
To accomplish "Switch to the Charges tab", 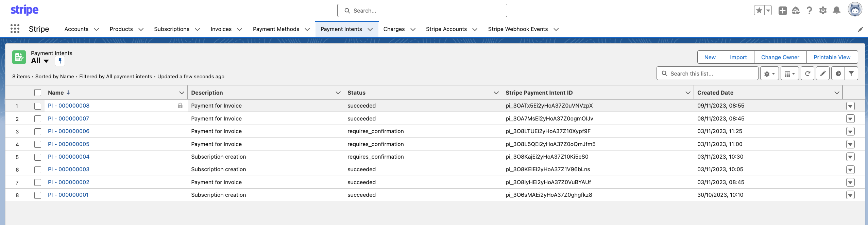I will [x=394, y=29].
